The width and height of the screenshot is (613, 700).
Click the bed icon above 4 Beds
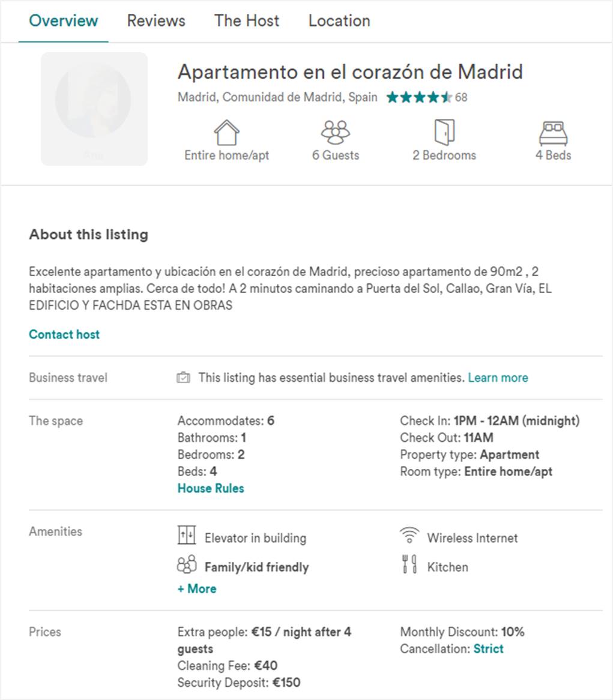(553, 133)
